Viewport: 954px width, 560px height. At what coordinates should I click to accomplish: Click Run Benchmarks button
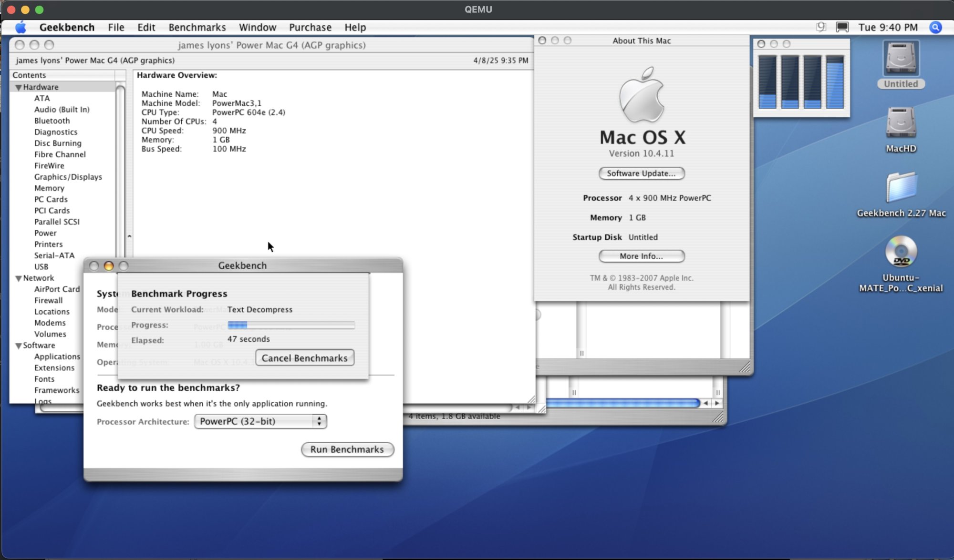pyautogui.click(x=347, y=449)
